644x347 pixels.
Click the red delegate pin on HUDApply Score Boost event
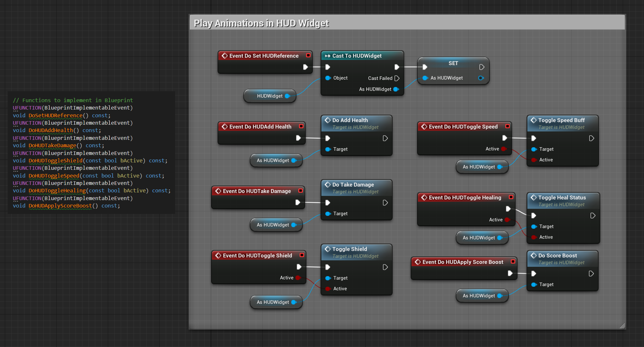coord(513,262)
